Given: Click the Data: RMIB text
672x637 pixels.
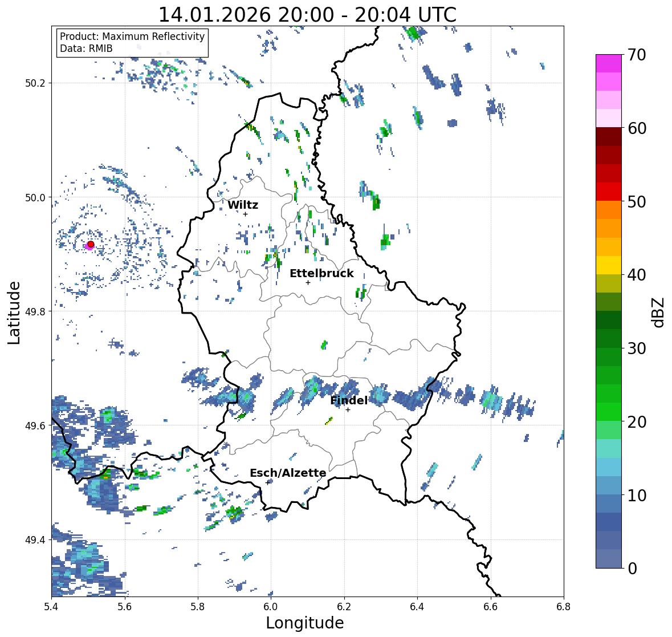Looking at the screenshot, I should tap(86, 48).
